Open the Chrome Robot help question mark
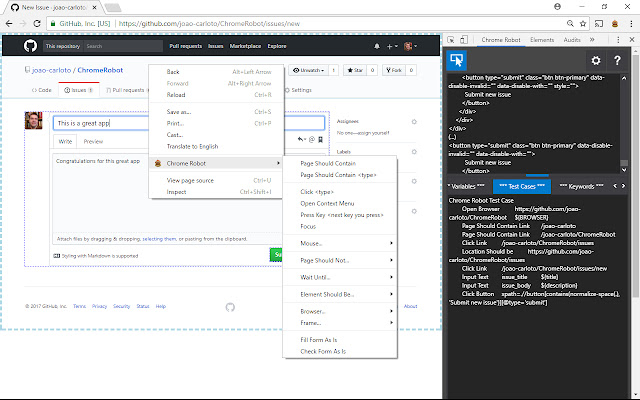 pos(617,60)
